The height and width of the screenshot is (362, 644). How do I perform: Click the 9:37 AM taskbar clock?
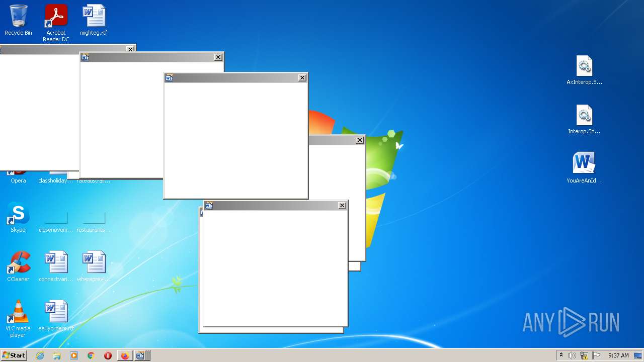(x=618, y=355)
